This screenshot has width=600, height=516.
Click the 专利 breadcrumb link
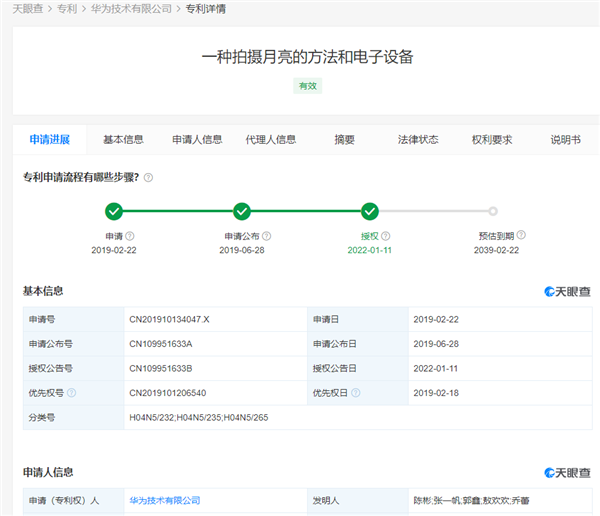[67, 9]
